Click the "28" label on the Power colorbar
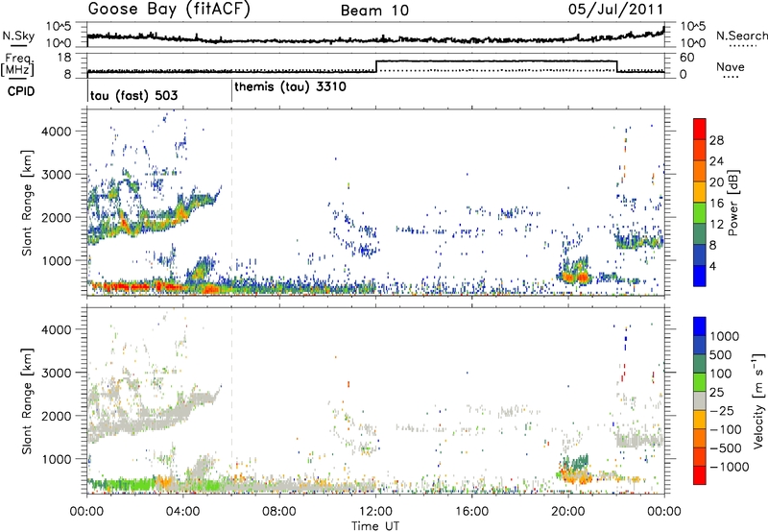The image size is (768, 532). coord(716,140)
